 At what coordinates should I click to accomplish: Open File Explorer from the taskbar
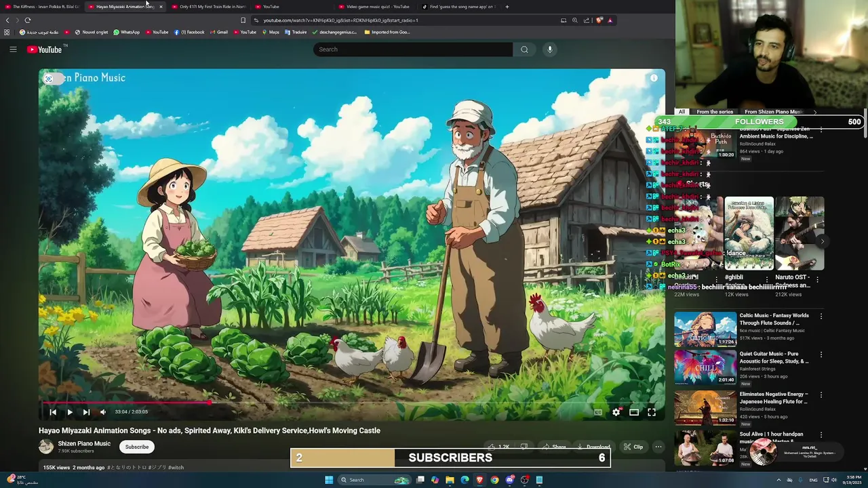[x=450, y=480]
